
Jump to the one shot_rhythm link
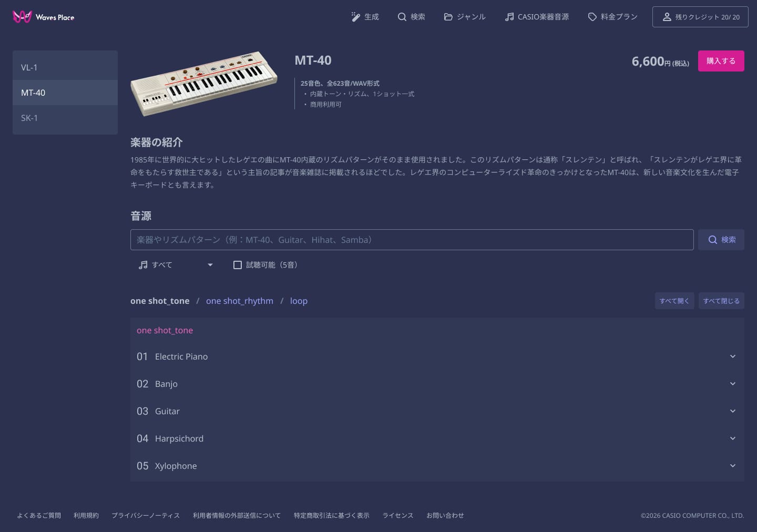click(239, 301)
